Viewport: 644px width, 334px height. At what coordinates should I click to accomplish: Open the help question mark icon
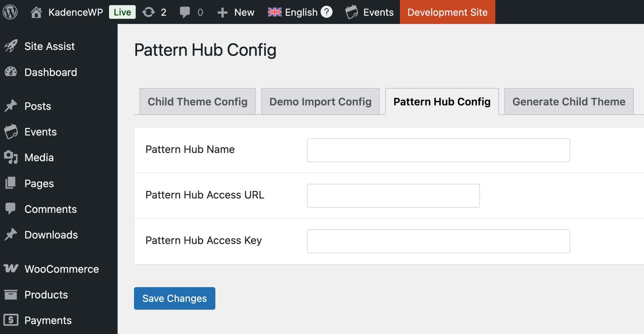pyautogui.click(x=327, y=12)
